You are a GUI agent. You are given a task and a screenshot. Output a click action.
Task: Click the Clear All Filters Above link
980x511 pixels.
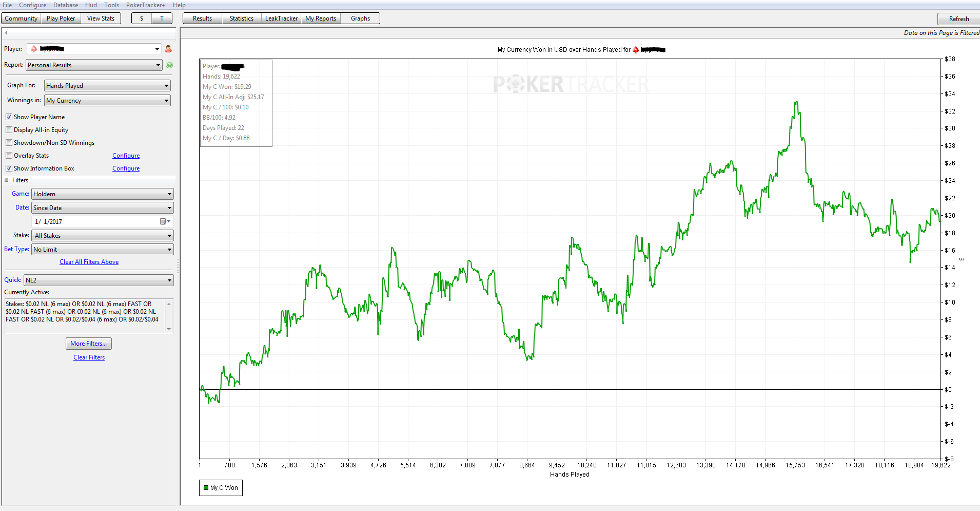point(89,262)
